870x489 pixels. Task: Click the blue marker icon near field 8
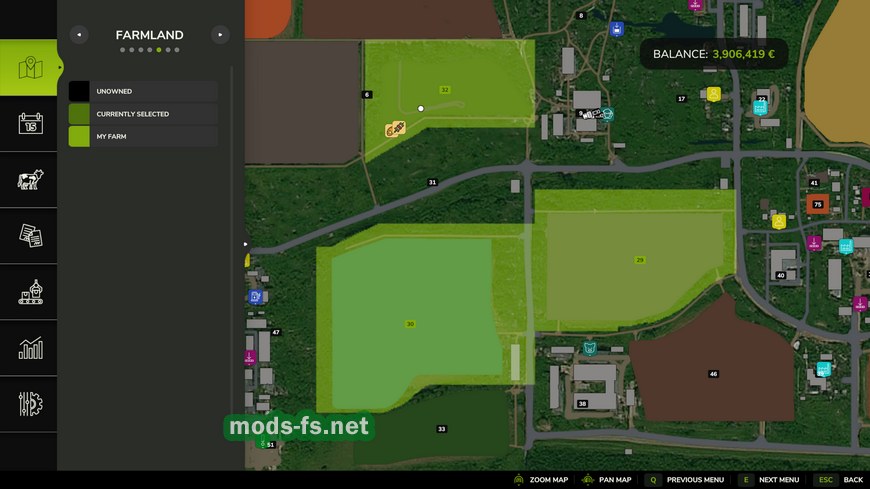pos(617,29)
